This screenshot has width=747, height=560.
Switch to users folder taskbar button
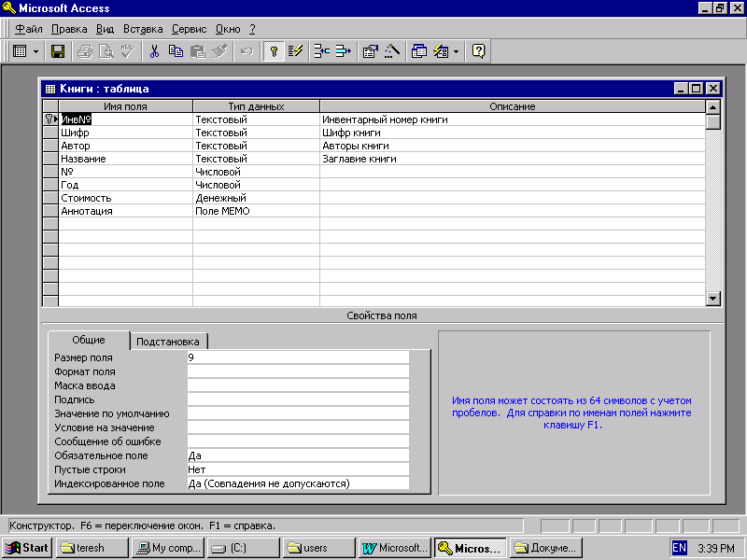pos(319,548)
